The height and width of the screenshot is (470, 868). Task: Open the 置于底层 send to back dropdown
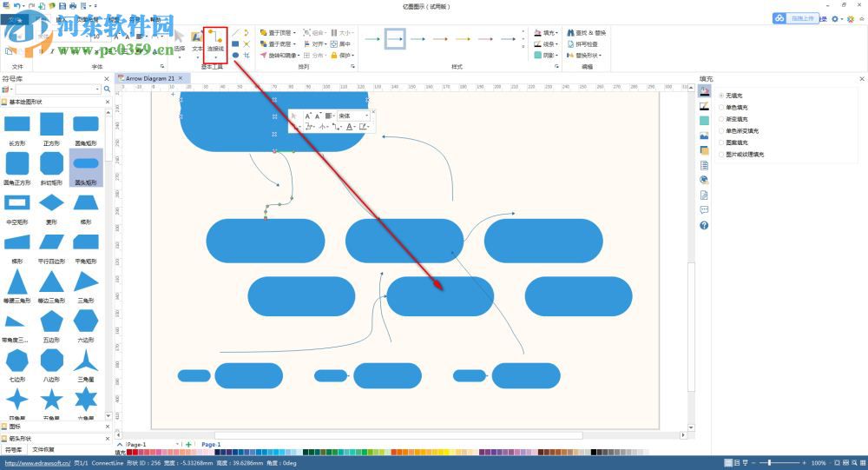pos(278,43)
